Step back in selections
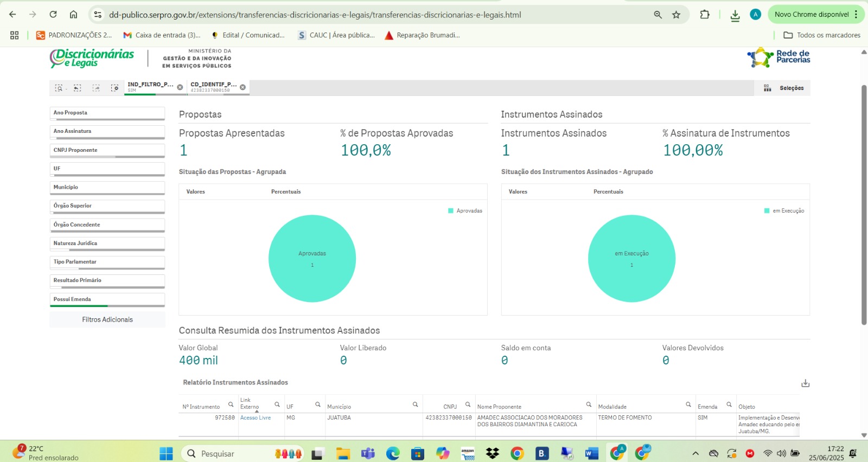 78,88
